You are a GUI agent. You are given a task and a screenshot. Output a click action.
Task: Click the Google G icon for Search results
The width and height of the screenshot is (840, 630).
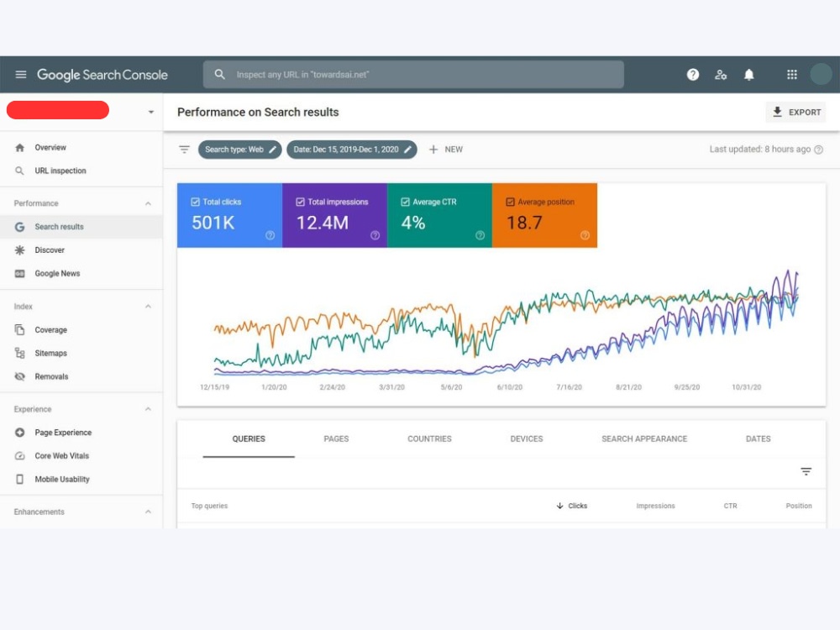click(20, 227)
